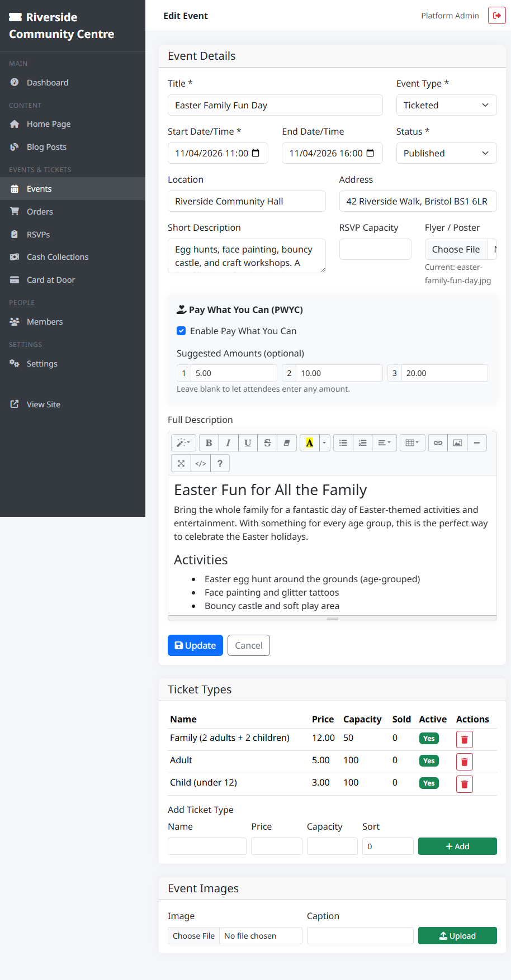The width and height of the screenshot is (511, 980).
Task: Click the green Add ticket button
Action: pyautogui.click(x=457, y=846)
